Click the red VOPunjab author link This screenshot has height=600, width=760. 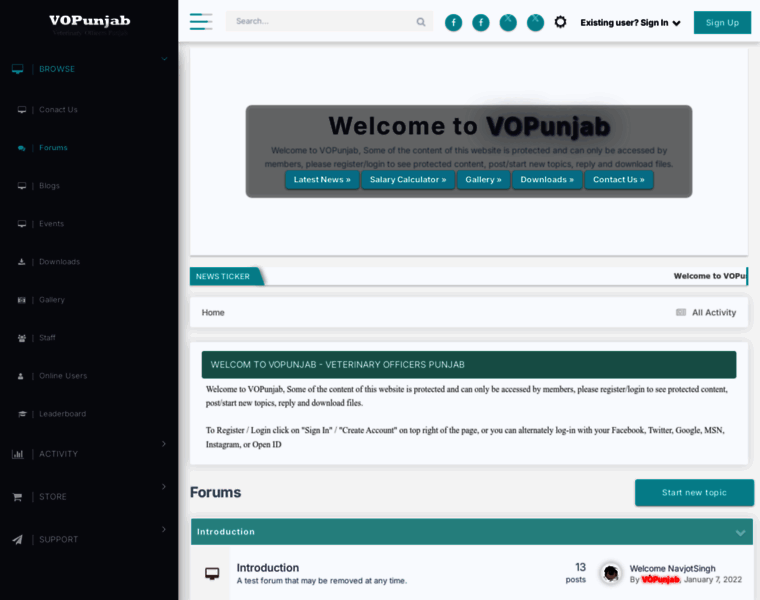660,580
